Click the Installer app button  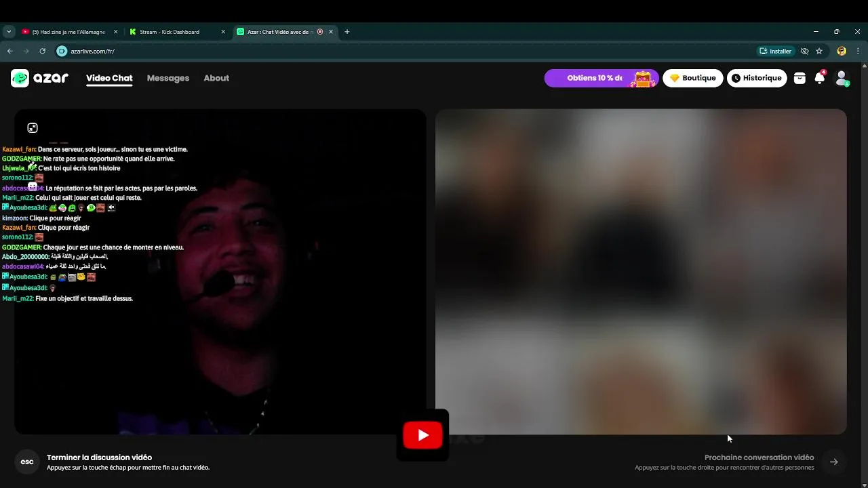click(x=775, y=51)
